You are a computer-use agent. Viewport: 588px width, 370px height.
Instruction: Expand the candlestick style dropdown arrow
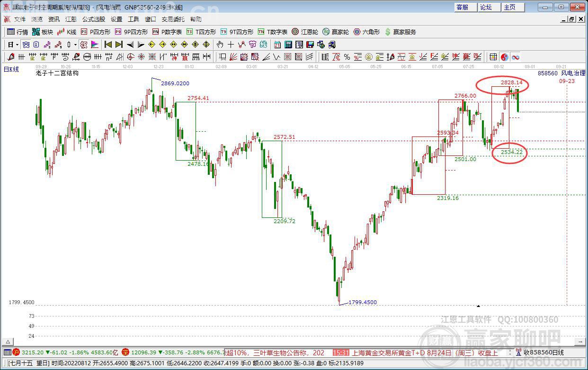(x=75, y=45)
